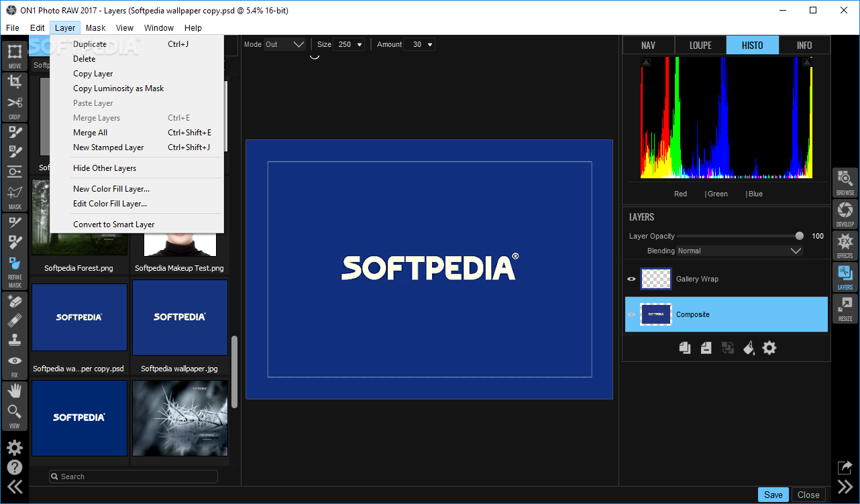Viewport: 860px width, 504px height.
Task: Open the layer settings gear icon
Action: pyautogui.click(x=769, y=348)
